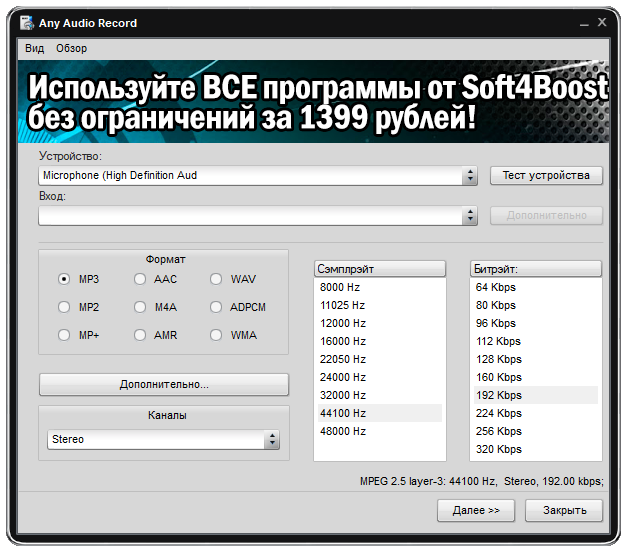Select 96 Kbps bitrate
Image resolution: width=625 pixels, height=549 pixels.
point(536,323)
